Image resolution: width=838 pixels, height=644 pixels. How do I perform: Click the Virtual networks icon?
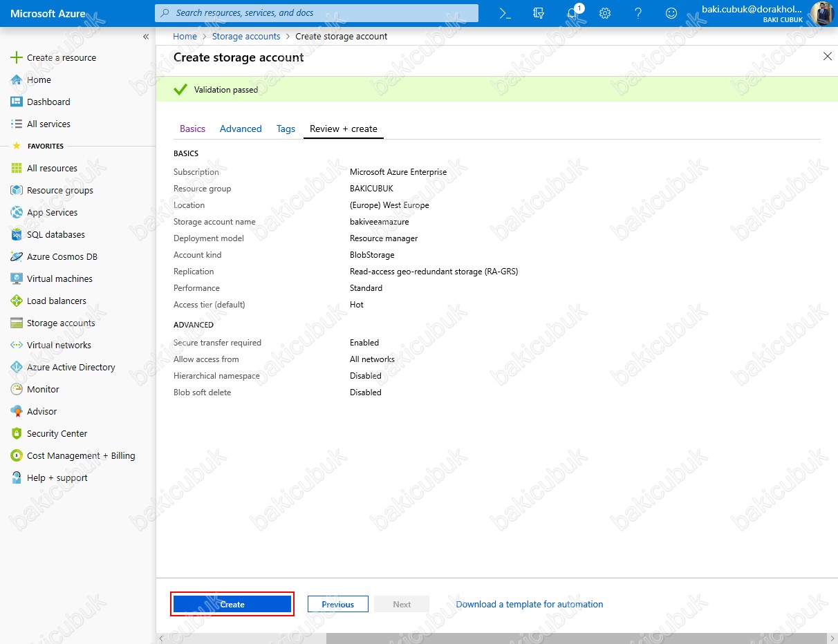click(17, 345)
